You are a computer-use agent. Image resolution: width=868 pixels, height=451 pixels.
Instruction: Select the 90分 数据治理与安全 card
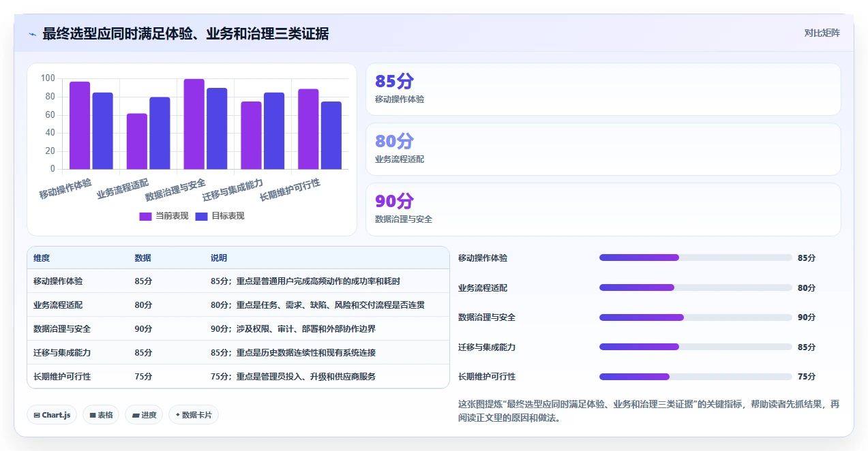(x=603, y=209)
